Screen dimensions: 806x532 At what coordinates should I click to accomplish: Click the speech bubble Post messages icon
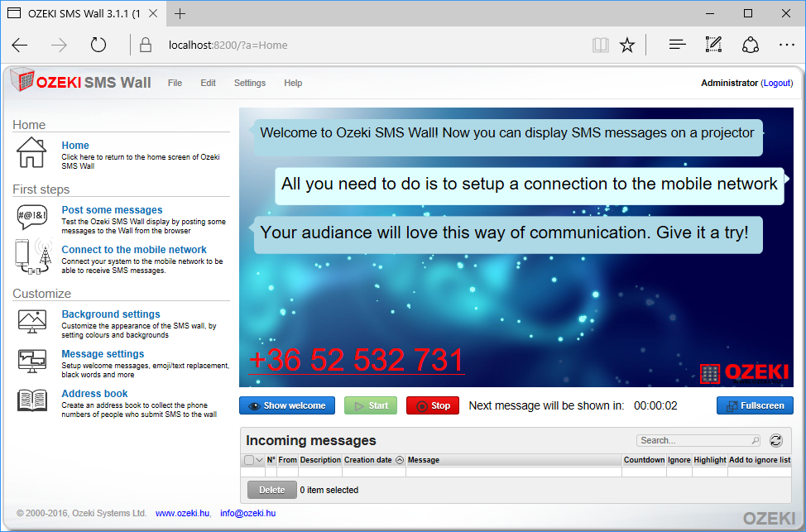(x=32, y=217)
